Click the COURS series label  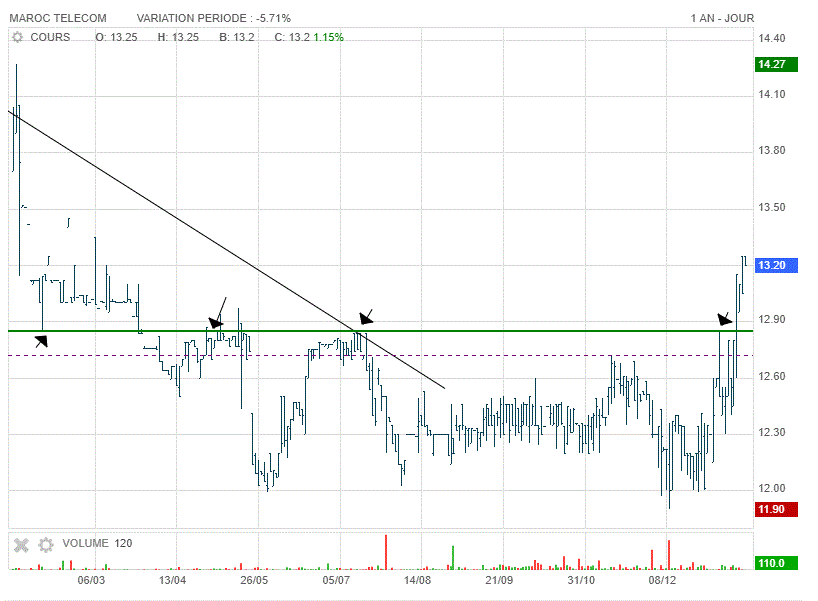50,37
